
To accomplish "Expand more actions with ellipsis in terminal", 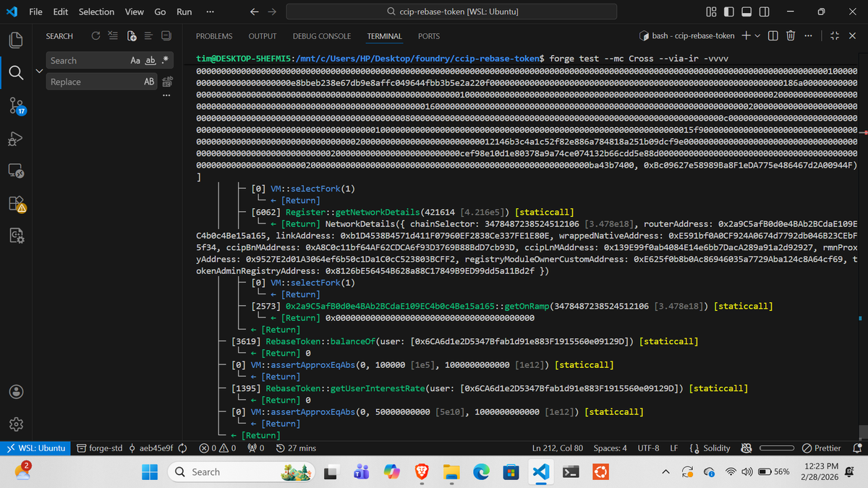I will coord(808,36).
